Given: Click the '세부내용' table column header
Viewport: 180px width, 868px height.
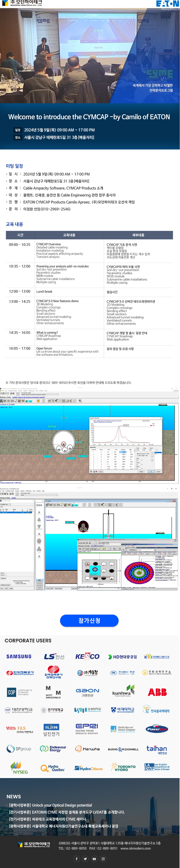Looking at the screenshot, I should [x=138, y=235].
